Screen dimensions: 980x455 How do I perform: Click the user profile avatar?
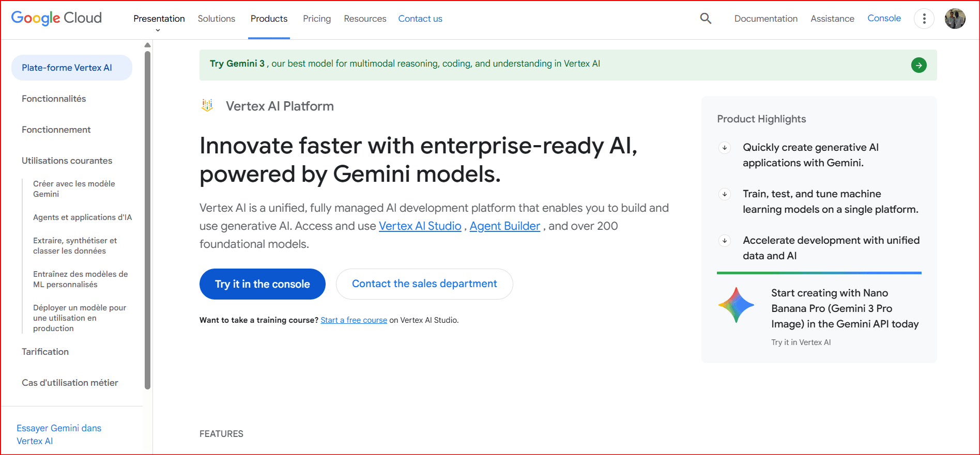point(955,19)
